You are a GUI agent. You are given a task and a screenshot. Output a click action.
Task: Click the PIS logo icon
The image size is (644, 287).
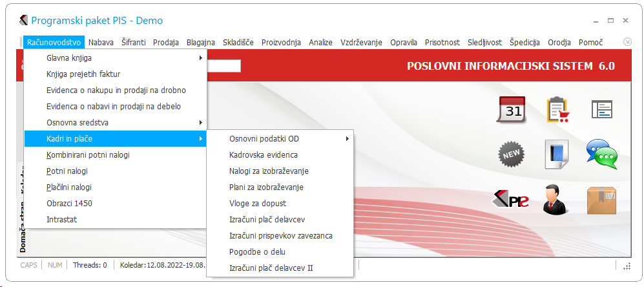[x=510, y=200]
